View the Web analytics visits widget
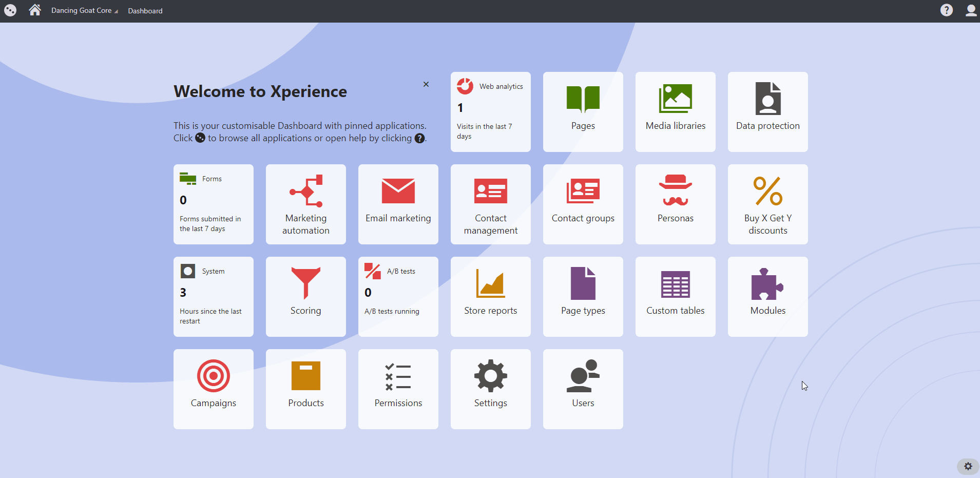The width and height of the screenshot is (980, 478). coord(490,111)
